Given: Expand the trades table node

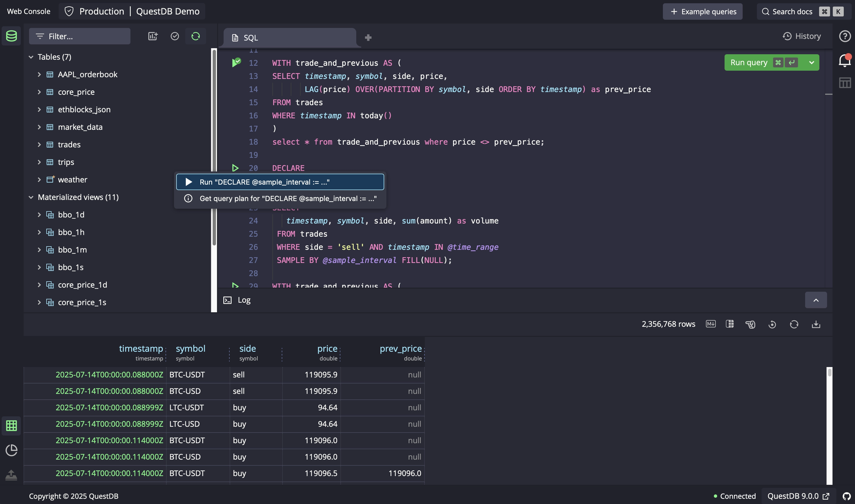Looking at the screenshot, I should [x=39, y=145].
